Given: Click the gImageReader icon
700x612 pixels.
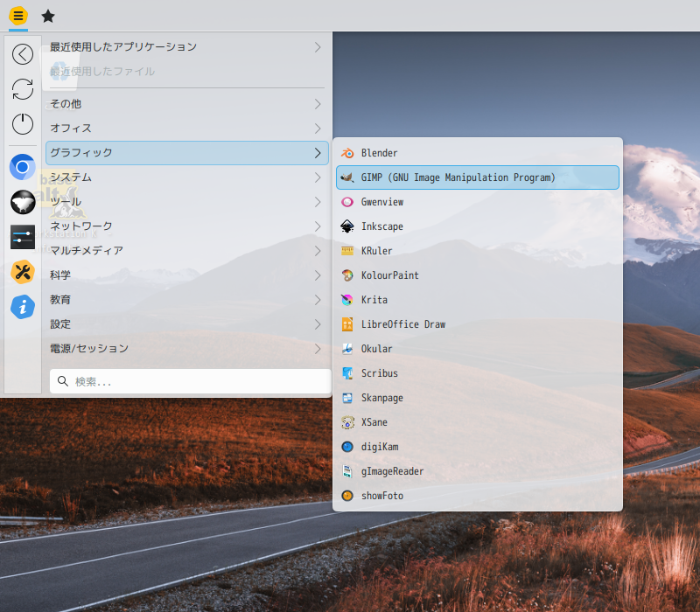Looking at the screenshot, I should (x=347, y=471).
